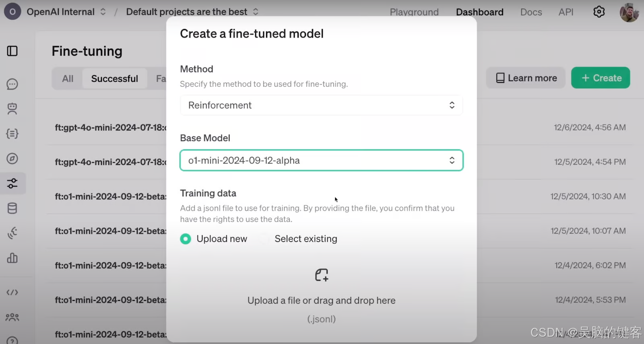Open the user profile avatar
Viewport: 644px width, 344px height.
(x=629, y=12)
